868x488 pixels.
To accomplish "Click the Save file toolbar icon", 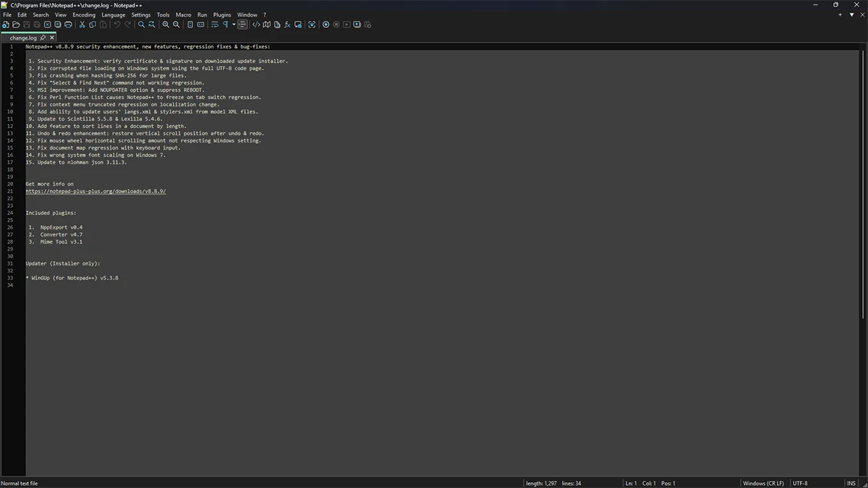I will pyautogui.click(x=27, y=25).
